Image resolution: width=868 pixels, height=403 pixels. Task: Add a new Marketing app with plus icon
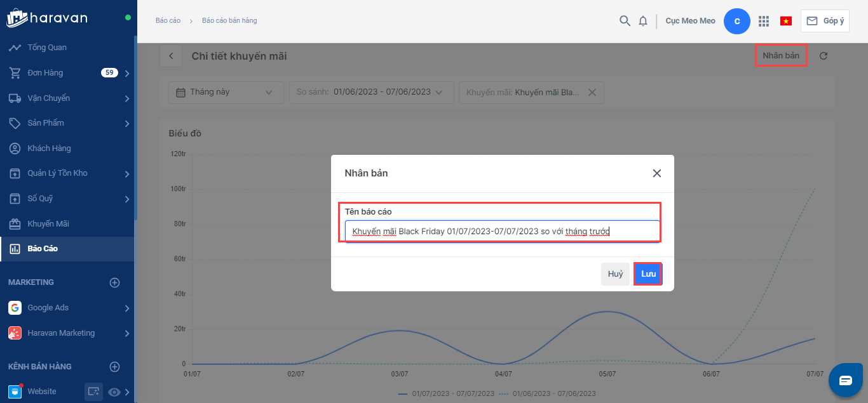(x=114, y=282)
